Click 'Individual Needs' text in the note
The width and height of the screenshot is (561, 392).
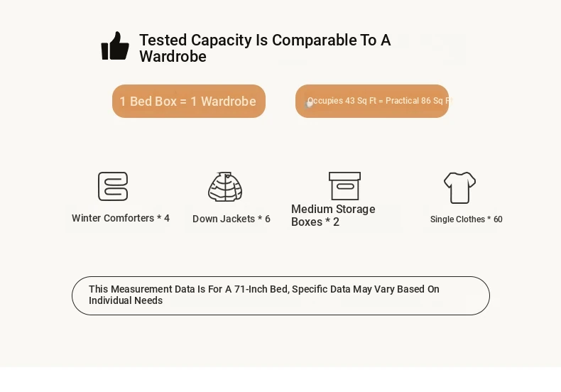pos(126,300)
